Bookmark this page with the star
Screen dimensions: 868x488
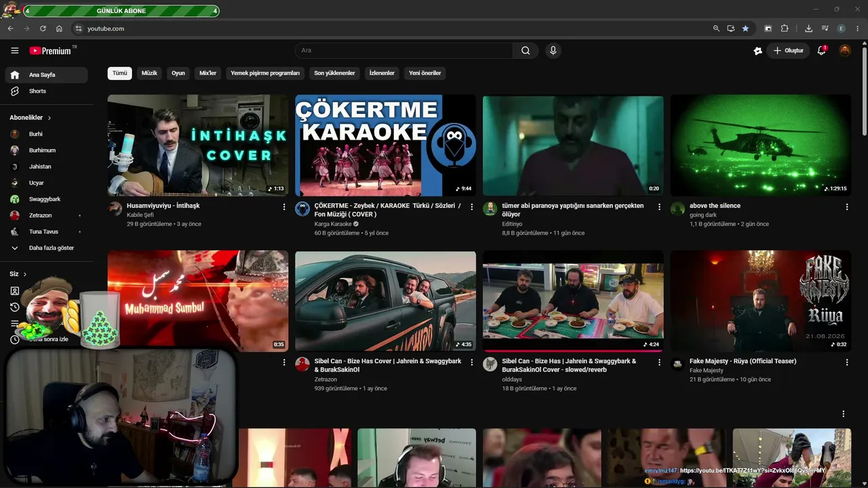pos(745,28)
